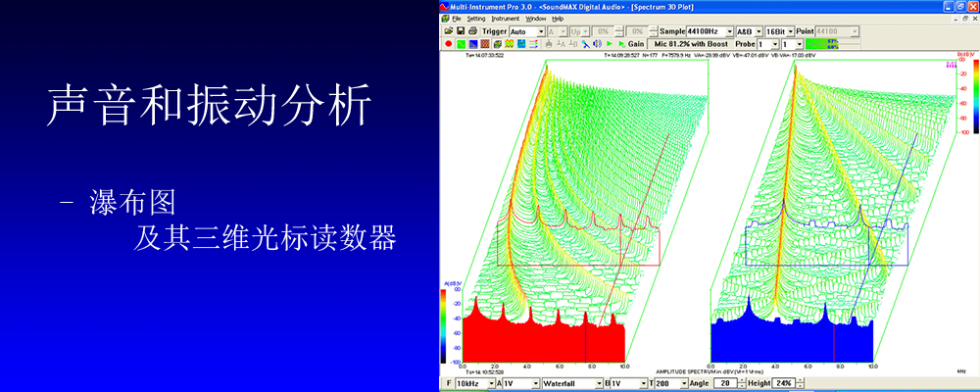
Task: Click the red Record button icon
Action: [448, 44]
